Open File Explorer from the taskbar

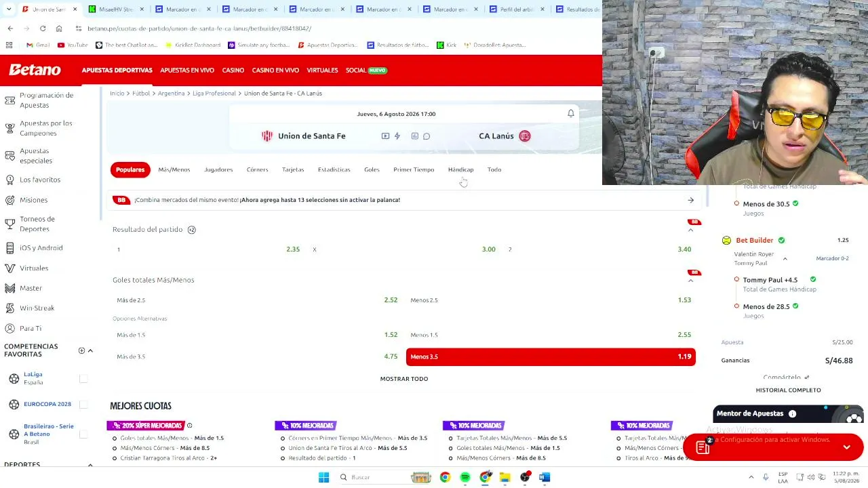tap(505, 477)
